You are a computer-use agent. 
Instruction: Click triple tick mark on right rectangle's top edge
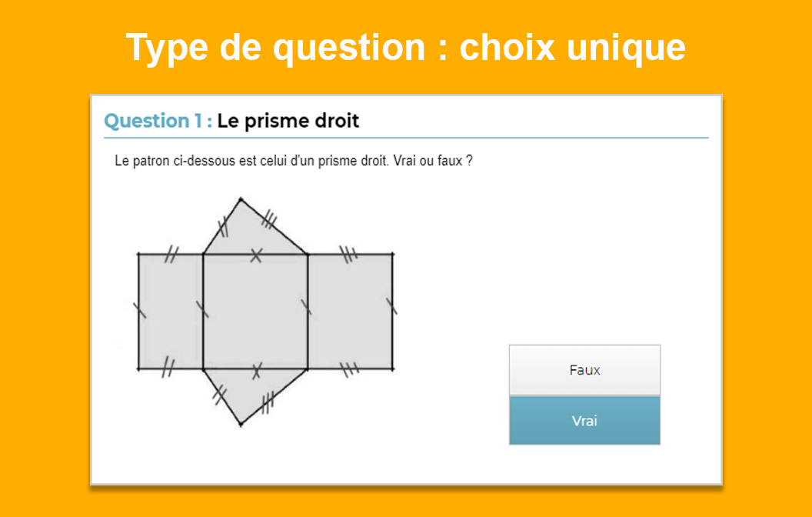point(349,255)
